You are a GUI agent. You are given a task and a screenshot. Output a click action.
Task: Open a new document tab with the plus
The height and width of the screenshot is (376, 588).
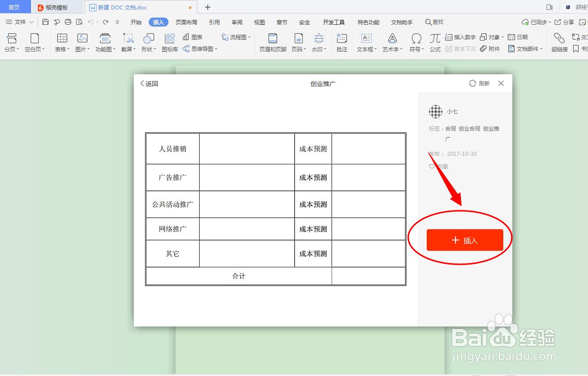(207, 7)
